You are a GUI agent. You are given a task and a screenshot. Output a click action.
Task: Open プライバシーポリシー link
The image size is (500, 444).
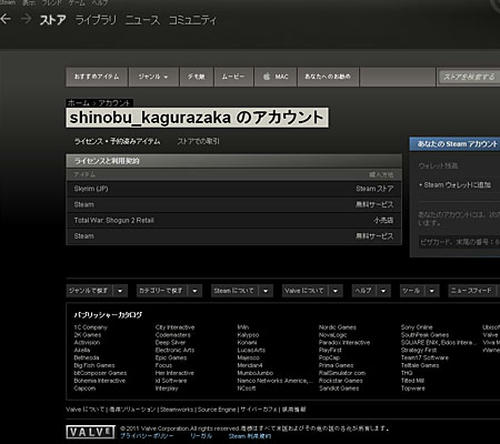point(147,436)
